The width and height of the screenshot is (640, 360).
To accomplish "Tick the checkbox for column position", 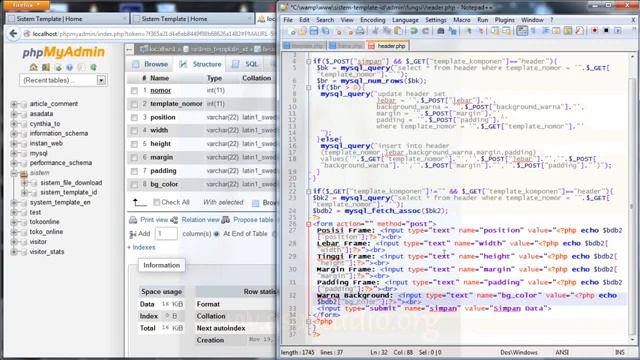I will coord(134,118).
